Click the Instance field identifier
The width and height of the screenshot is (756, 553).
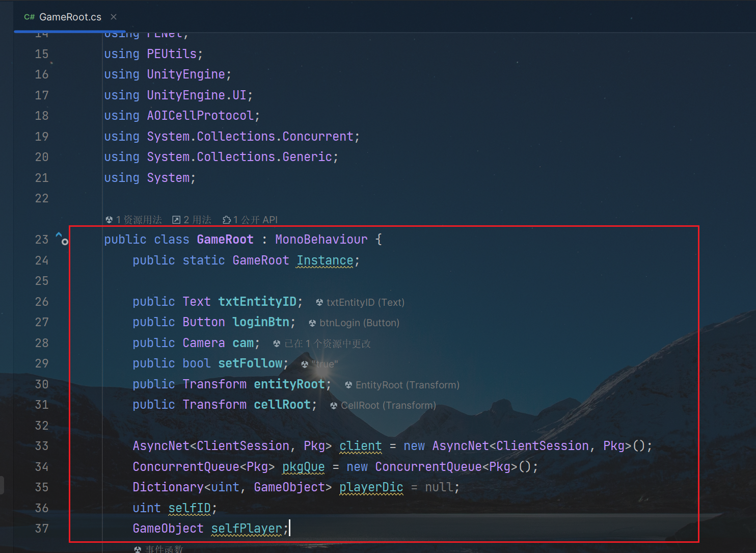coord(325,260)
